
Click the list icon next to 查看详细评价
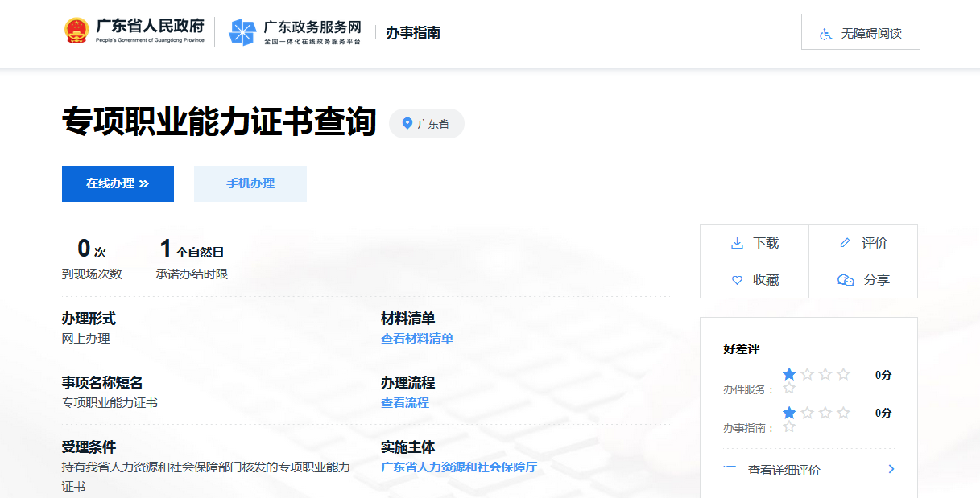pyautogui.click(x=730, y=470)
